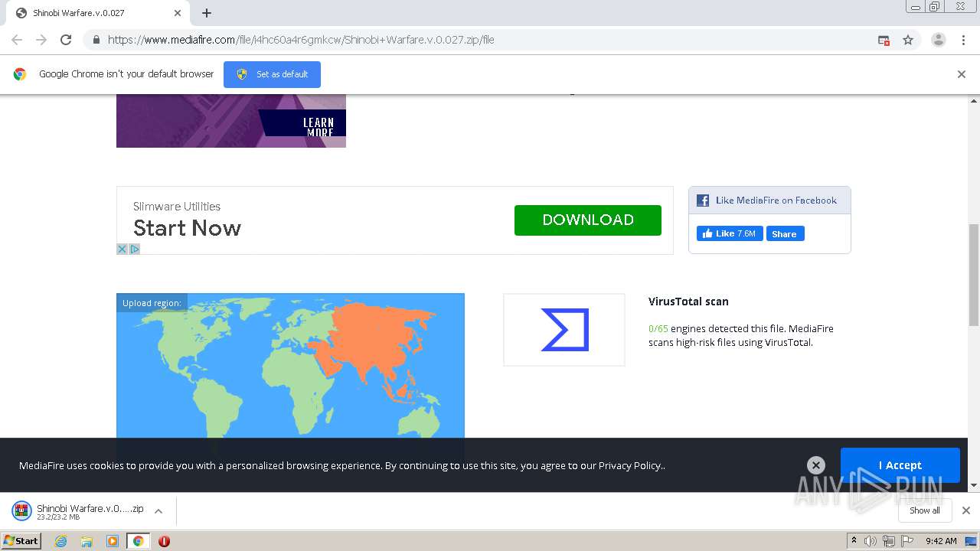980x551 pixels.
Task: Click the Facebook Share button
Action: [x=785, y=234]
